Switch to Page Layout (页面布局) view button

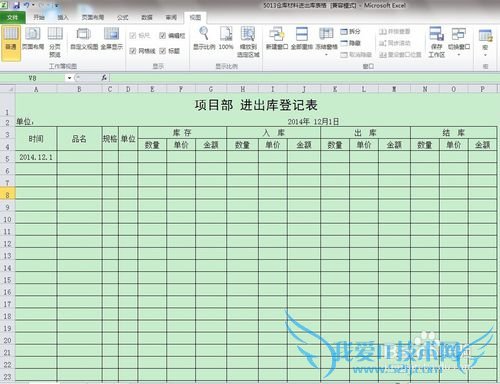[33, 39]
